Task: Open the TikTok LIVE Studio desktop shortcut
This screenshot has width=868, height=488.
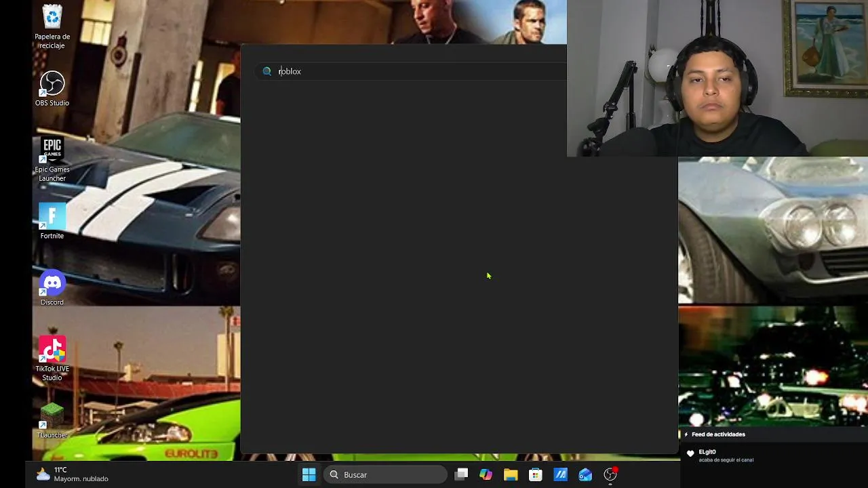Action: (x=52, y=359)
